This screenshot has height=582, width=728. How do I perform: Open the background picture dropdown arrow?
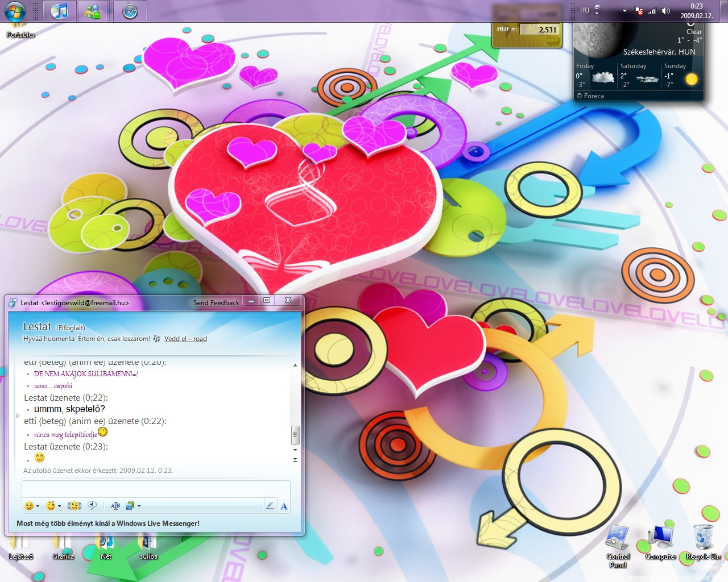[x=139, y=506]
